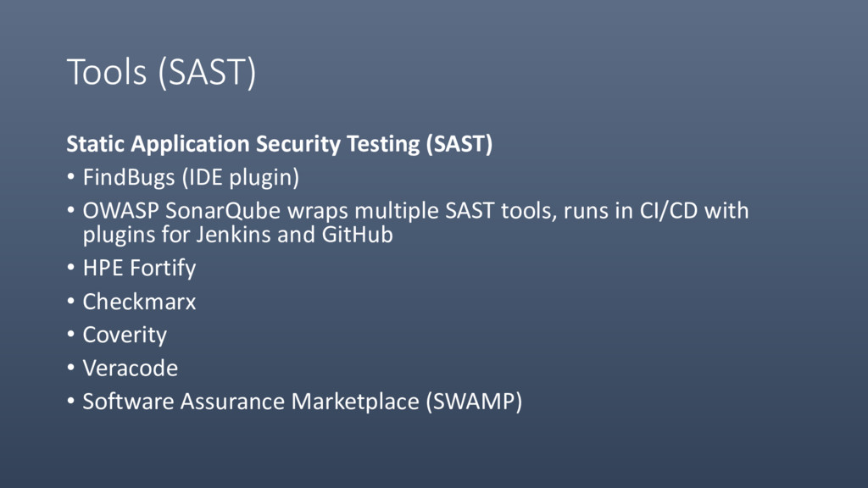Click the word 'GitHub' in the slide

[x=358, y=235]
